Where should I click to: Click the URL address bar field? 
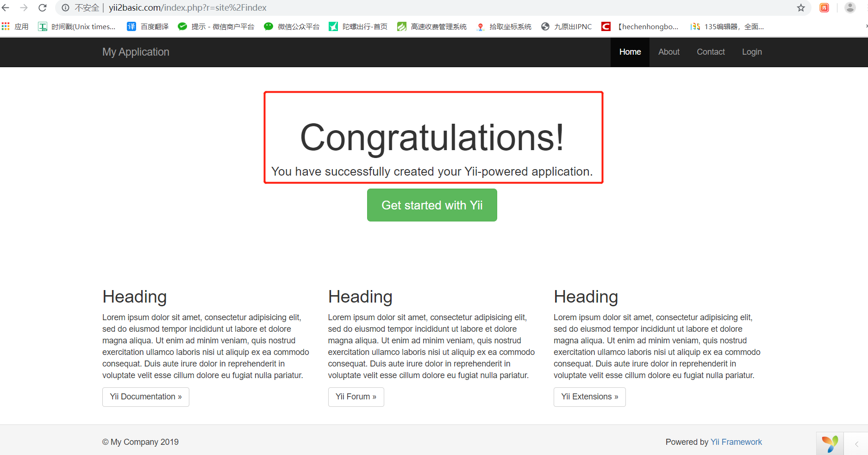click(433, 8)
